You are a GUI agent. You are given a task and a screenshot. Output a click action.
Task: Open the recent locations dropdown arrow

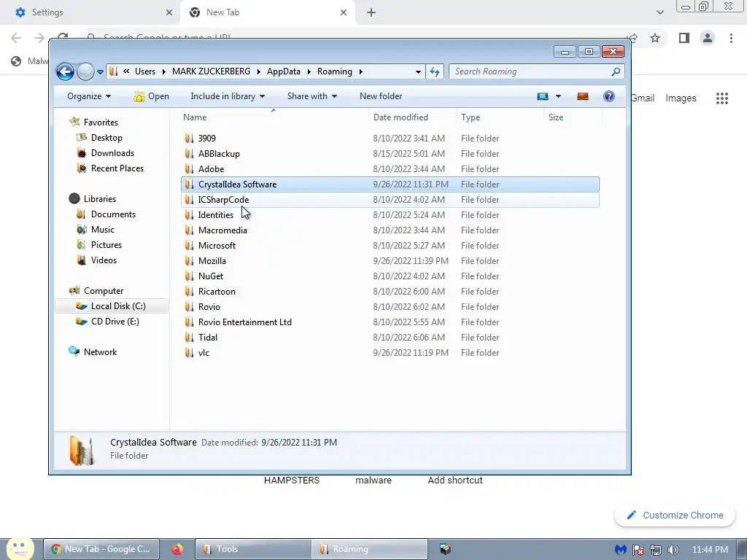tap(100, 72)
